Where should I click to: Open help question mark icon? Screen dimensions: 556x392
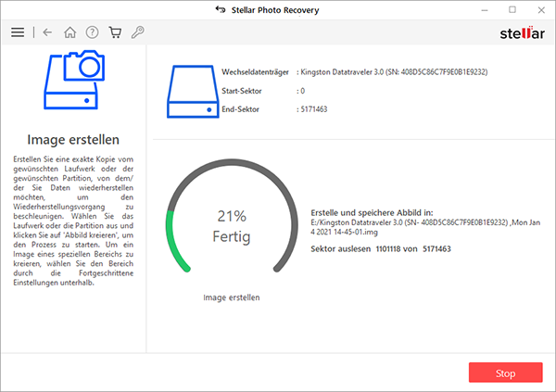point(92,32)
